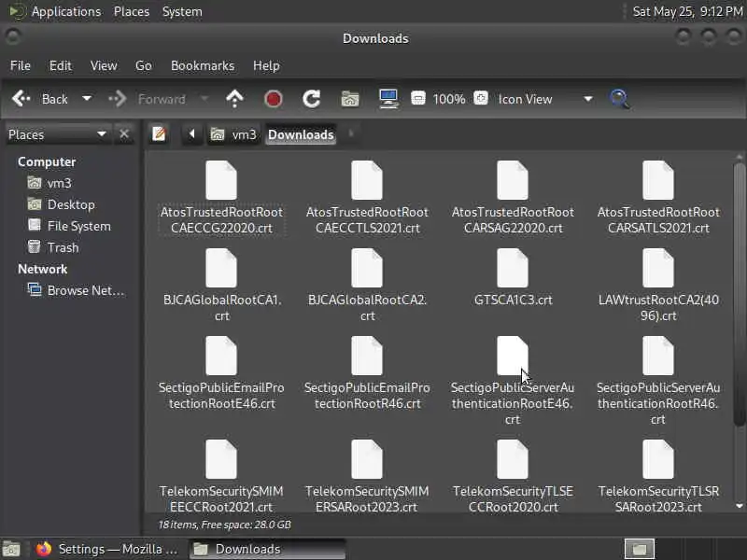Click the show desktop icon in taskbar
The image size is (747, 560).
tap(11, 549)
